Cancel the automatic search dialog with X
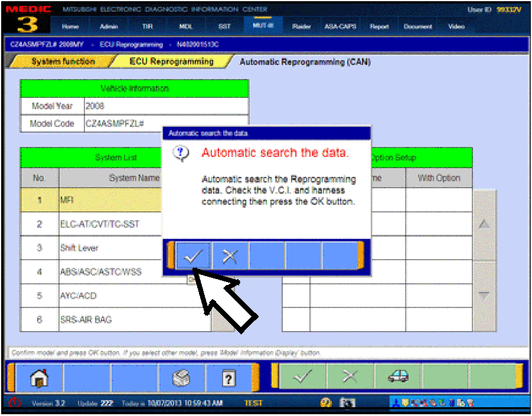The image size is (532, 416). [230, 256]
